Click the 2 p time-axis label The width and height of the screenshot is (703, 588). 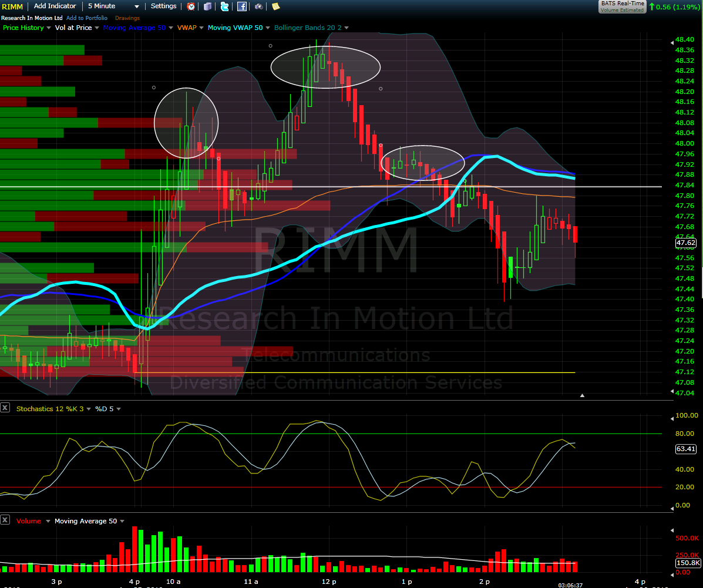484,582
